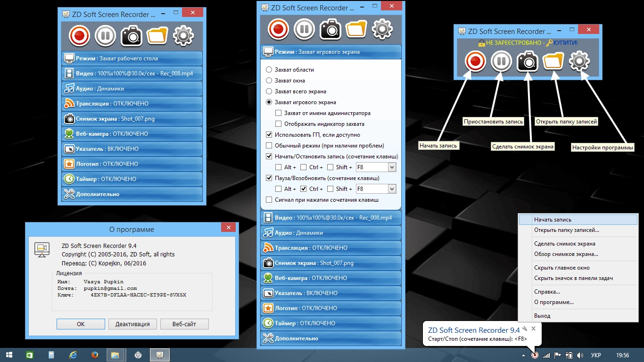Image resolution: width=644 pixels, height=362 pixels.
Task: Click Record button in the unregistered mini window
Action: [475, 61]
